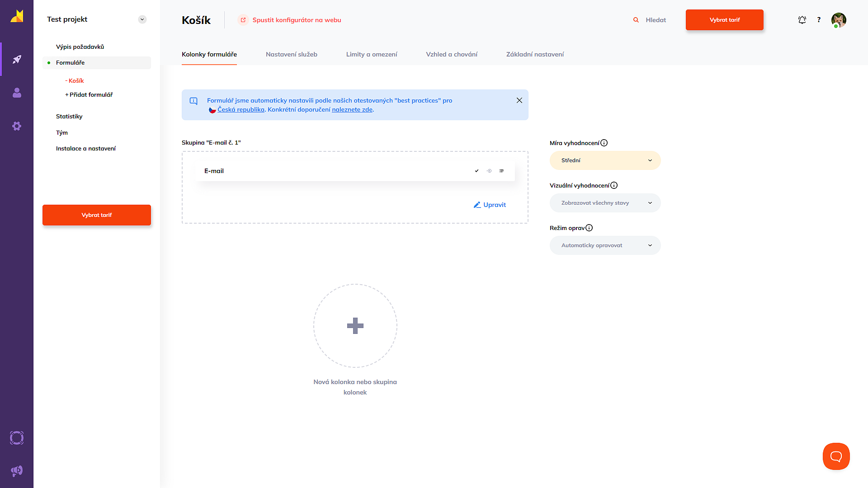Dismiss the blue info banner
This screenshot has width=868, height=488.
(x=519, y=100)
